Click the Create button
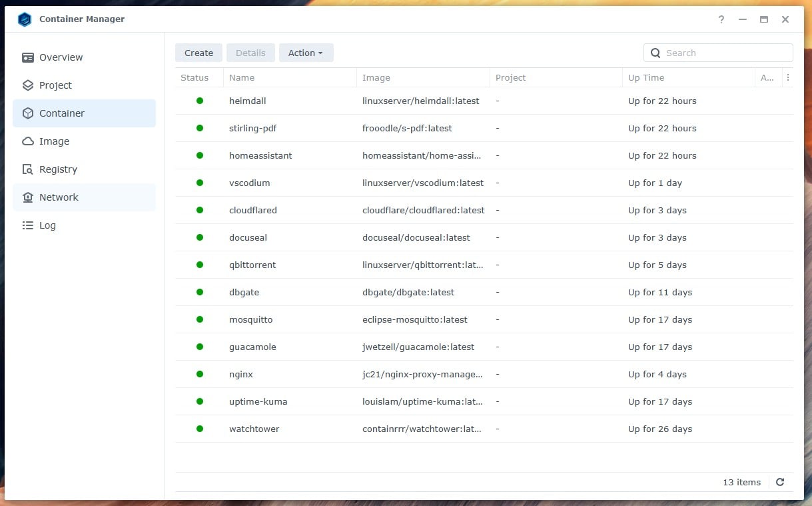Screen dimensions: 812x506 click(x=199, y=53)
